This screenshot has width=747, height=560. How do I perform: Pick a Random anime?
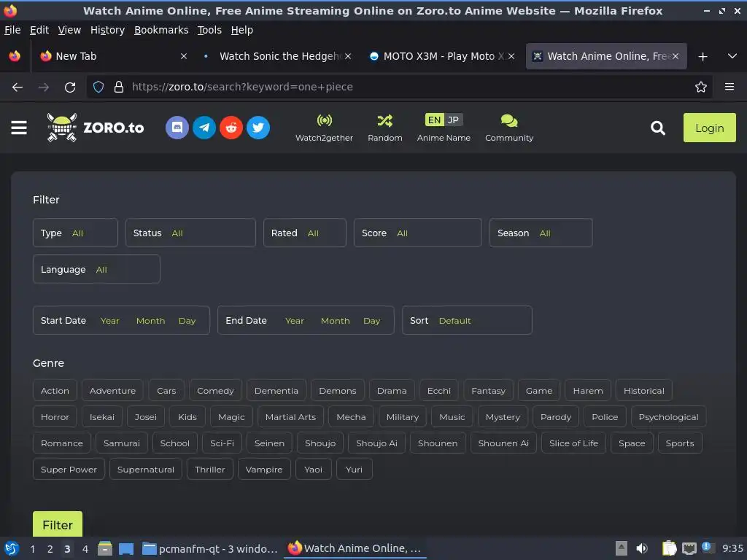tap(385, 128)
